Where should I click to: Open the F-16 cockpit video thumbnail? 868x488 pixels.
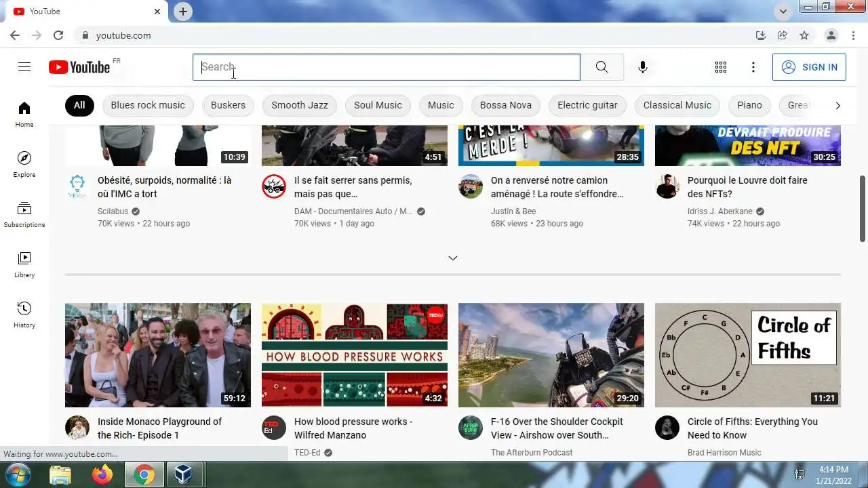[551, 355]
